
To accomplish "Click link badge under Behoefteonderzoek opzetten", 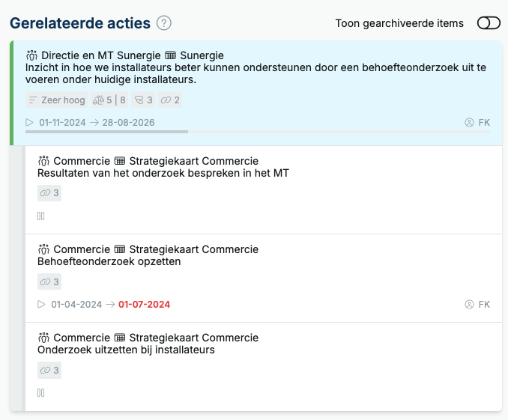I will [x=49, y=281].
